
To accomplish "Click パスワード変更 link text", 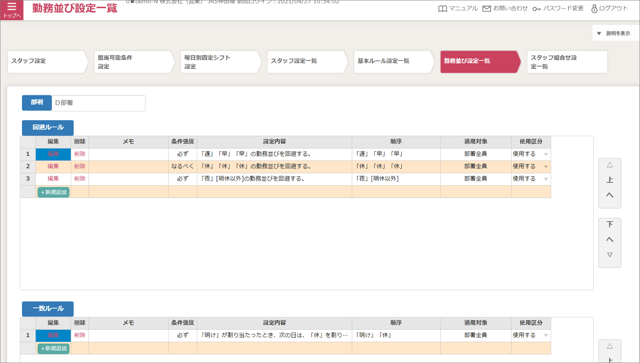I will (x=563, y=9).
